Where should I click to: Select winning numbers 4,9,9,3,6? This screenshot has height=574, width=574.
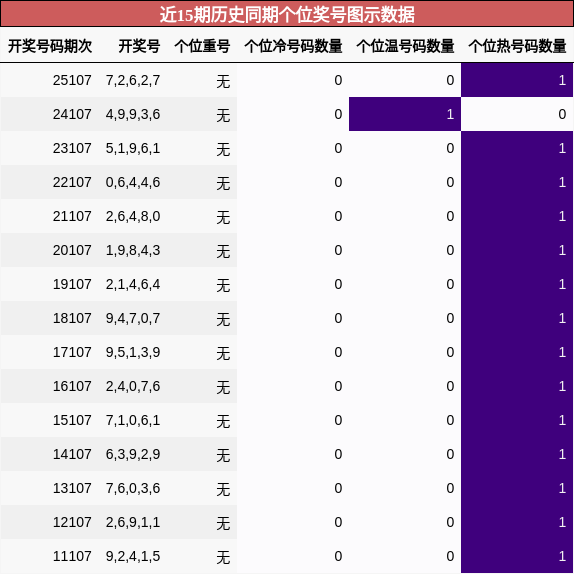tap(133, 115)
